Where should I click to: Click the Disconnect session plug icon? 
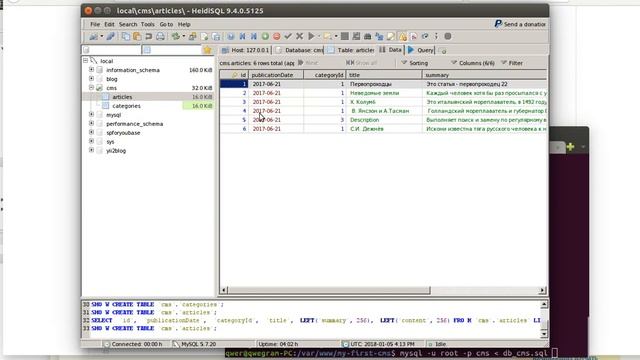111,37
